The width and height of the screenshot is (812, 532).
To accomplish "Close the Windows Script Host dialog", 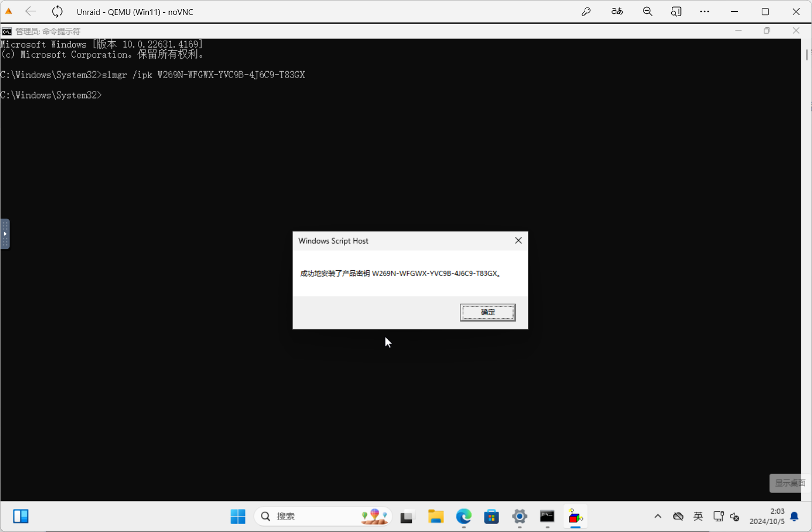I will (518, 241).
